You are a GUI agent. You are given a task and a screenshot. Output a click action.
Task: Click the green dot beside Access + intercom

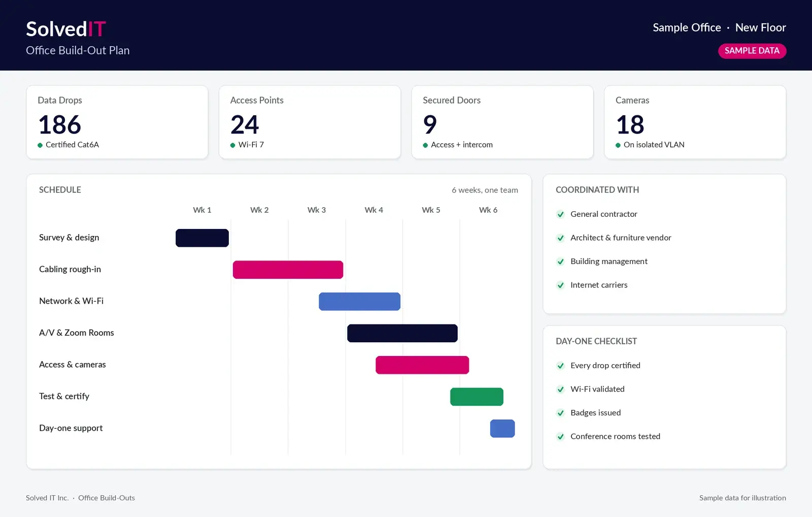[425, 145]
